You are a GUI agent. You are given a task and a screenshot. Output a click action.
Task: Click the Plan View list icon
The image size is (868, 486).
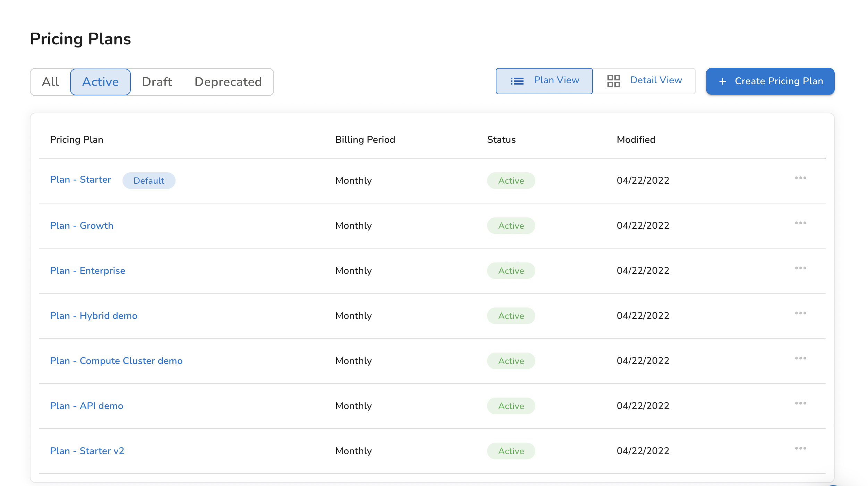click(x=517, y=81)
